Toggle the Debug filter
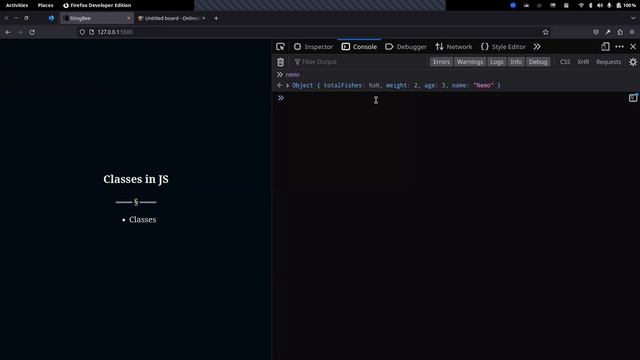 point(538,62)
